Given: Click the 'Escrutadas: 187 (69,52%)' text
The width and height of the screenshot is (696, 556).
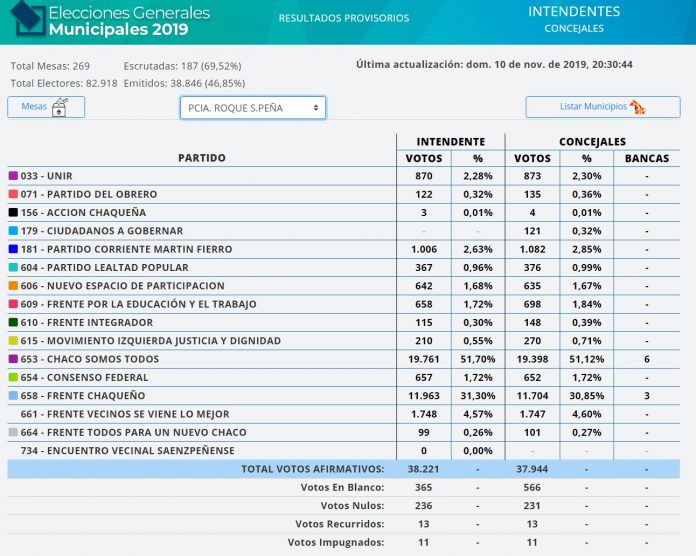Looking at the screenshot, I should click(182, 66).
